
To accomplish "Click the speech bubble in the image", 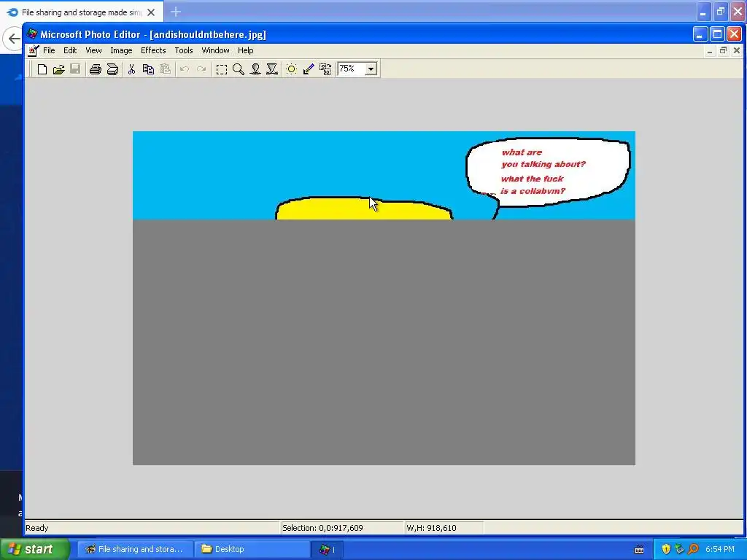I will (548, 172).
